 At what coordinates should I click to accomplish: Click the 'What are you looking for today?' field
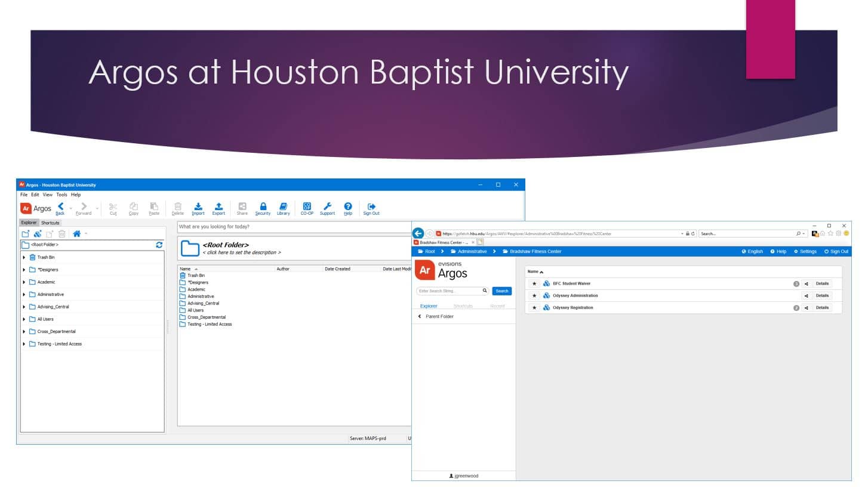(x=294, y=227)
